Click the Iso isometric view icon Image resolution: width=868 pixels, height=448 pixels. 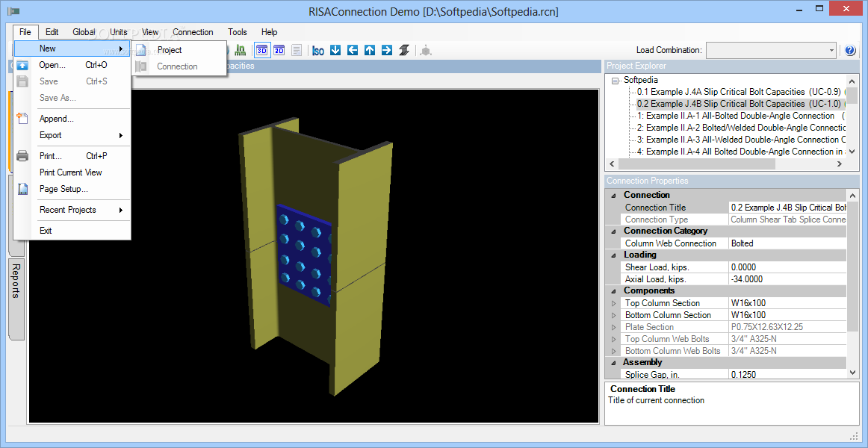[317, 50]
